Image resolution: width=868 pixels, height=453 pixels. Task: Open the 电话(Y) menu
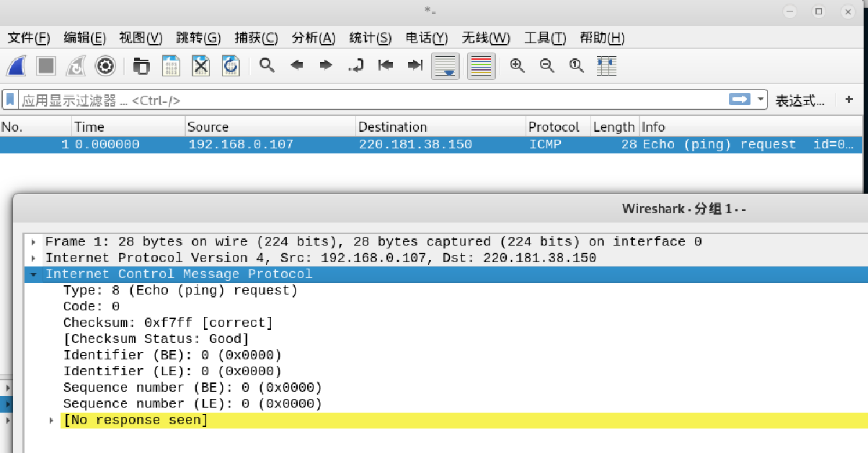coord(427,38)
